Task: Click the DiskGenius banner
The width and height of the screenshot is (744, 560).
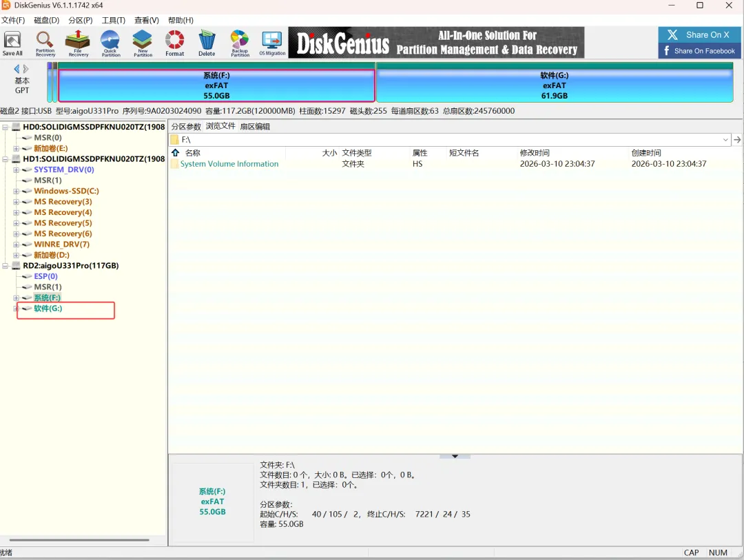Action: coord(436,43)
